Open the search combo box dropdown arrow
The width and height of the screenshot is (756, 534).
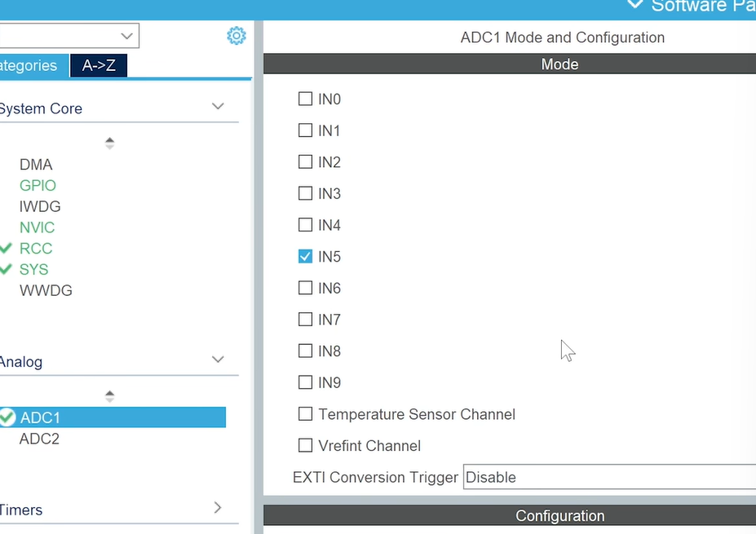click(x=126, y=36)
